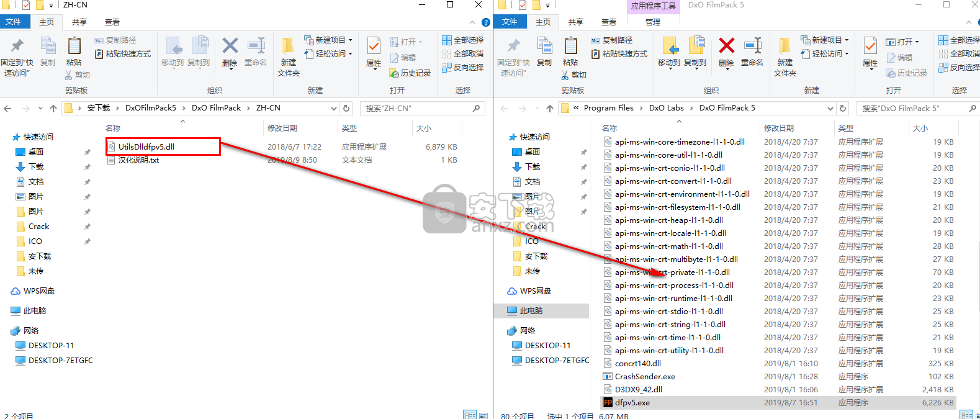Click Paste (粘贴) in DxO FilmPack 5 window
Image resolution: width=980 pixels, height=419 pixels.
[570, 52]
